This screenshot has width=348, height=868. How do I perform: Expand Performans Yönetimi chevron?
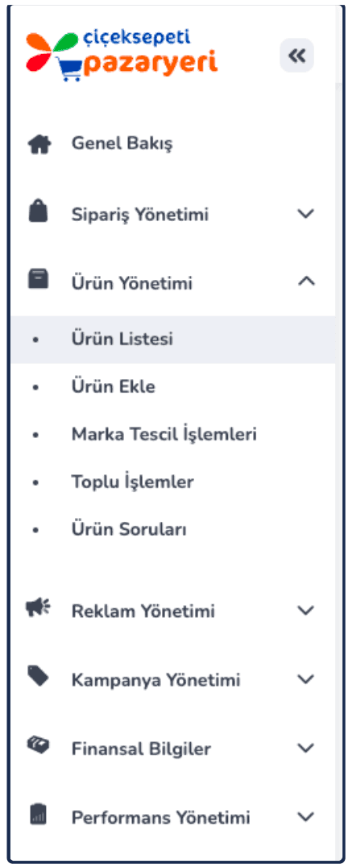coord(305,817)
